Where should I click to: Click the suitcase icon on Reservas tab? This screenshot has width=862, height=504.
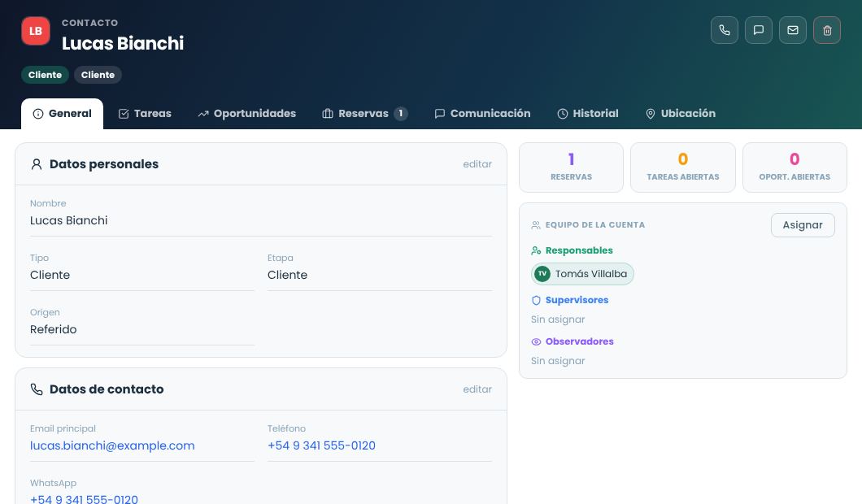pos(328,115)
